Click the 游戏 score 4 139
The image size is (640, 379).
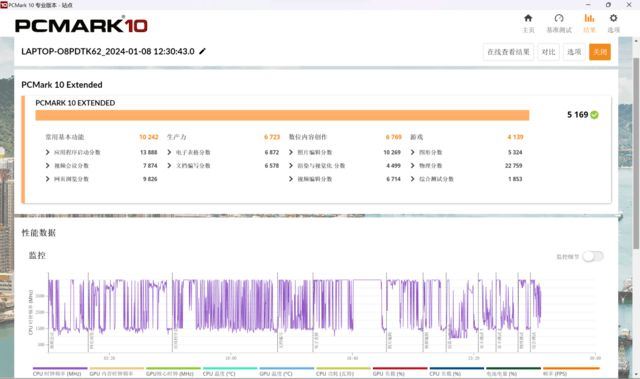pos(515,137)
